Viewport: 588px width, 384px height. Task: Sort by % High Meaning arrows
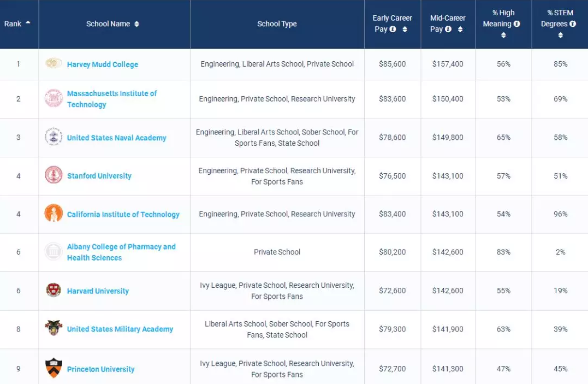coord(503,35)
